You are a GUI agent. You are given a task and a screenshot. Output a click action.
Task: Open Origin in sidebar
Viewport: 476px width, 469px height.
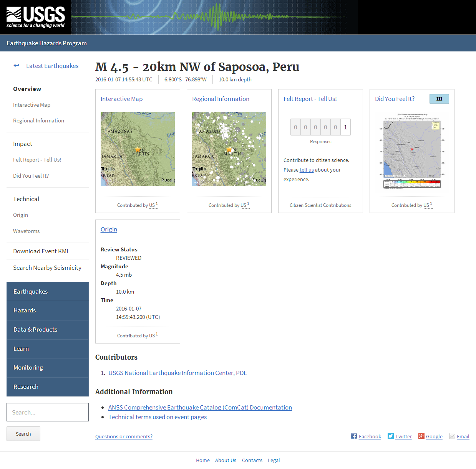coord(20,215)
